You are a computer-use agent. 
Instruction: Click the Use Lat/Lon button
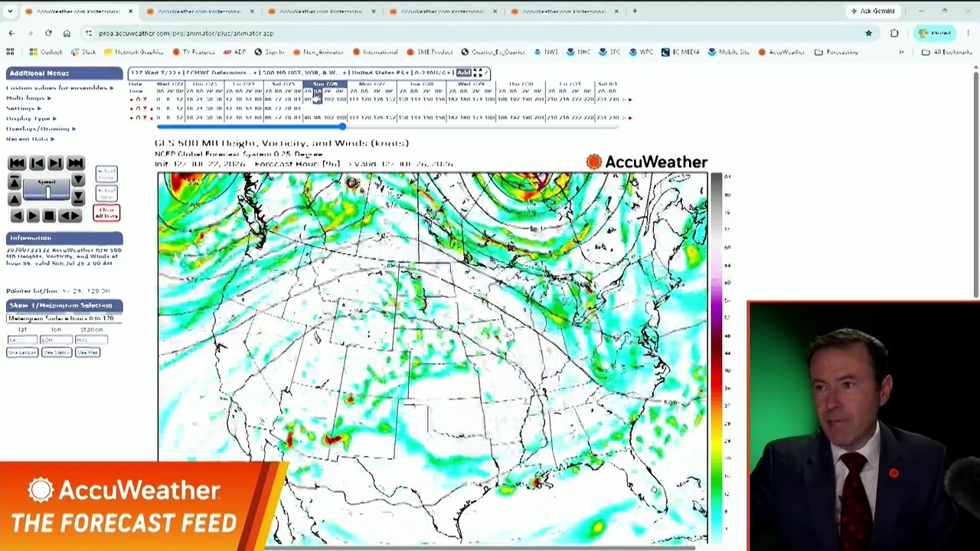(22, 352)
